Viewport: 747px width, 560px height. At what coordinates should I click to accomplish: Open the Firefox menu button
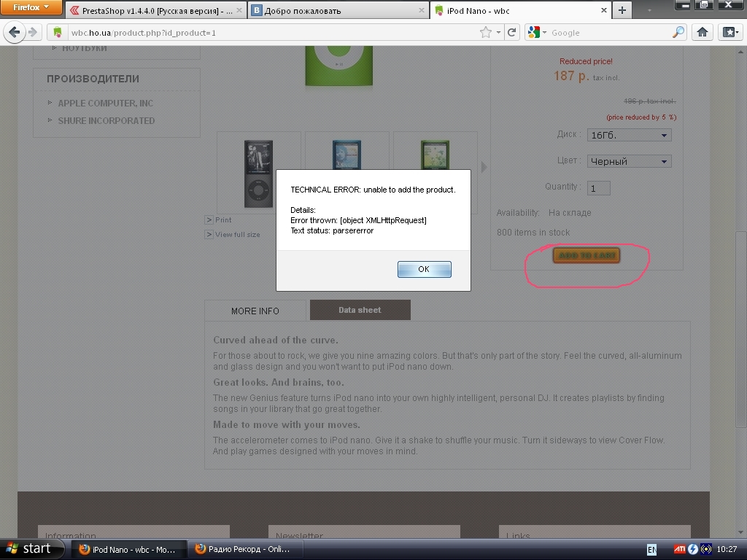pos(31,7)
